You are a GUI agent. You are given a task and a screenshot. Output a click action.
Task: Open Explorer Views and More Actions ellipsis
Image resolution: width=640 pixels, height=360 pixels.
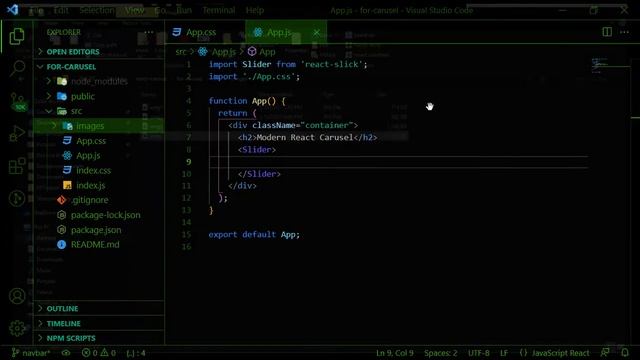(x=149, y=32)
